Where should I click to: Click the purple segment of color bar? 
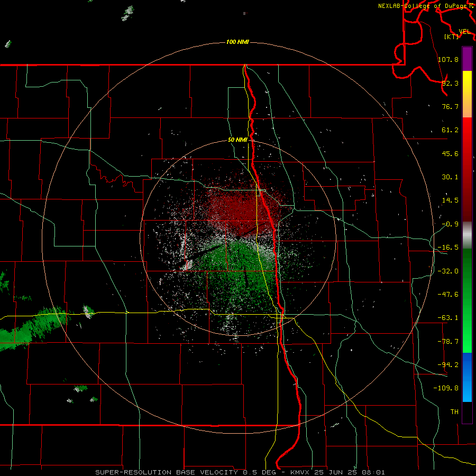click(x=467, y=59)
